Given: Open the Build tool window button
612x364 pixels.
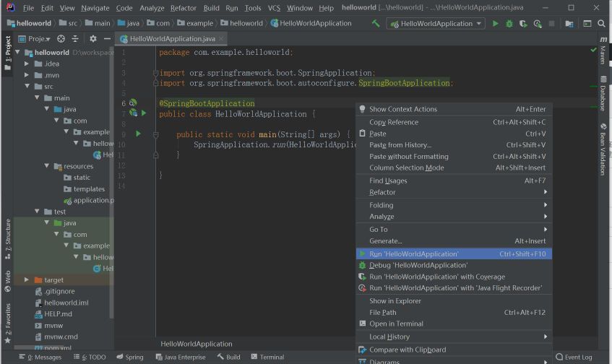Looking at the screenshot, I should click(x=229, y=357).
